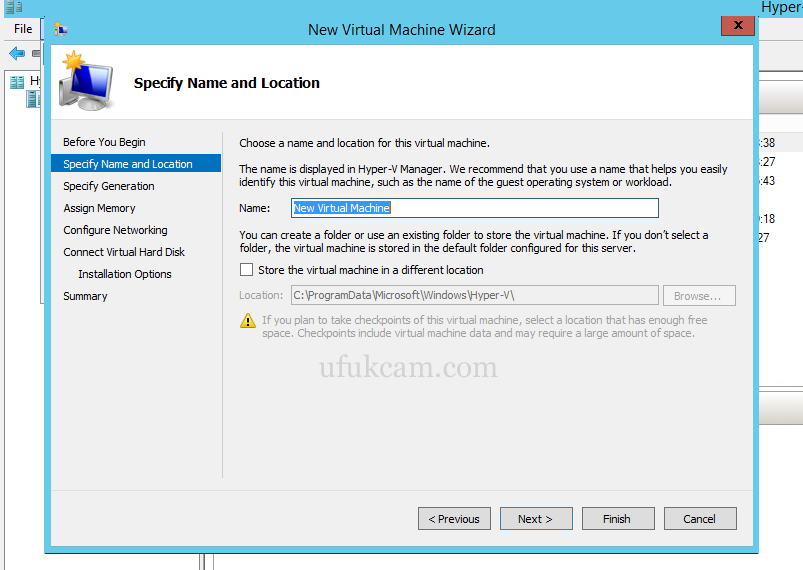
Task: Go to the Specify Generation step
Action: tap(109, 186)
